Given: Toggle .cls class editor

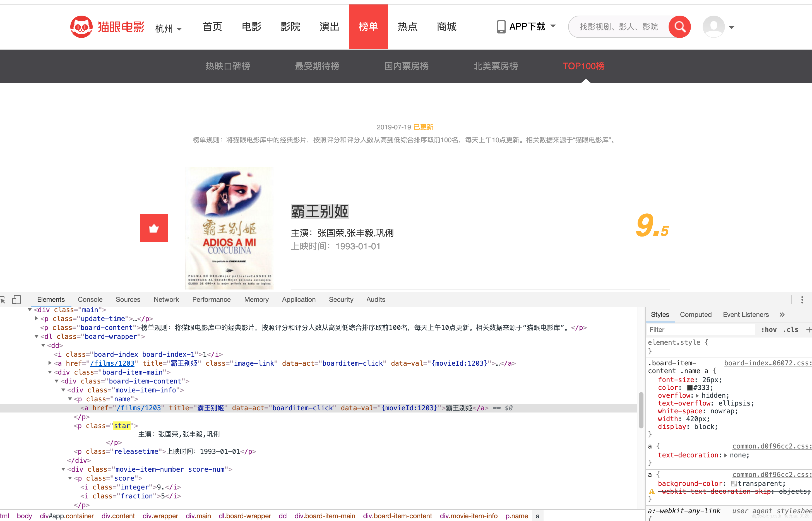Looking at the screenshot, I should coord(790,329).
